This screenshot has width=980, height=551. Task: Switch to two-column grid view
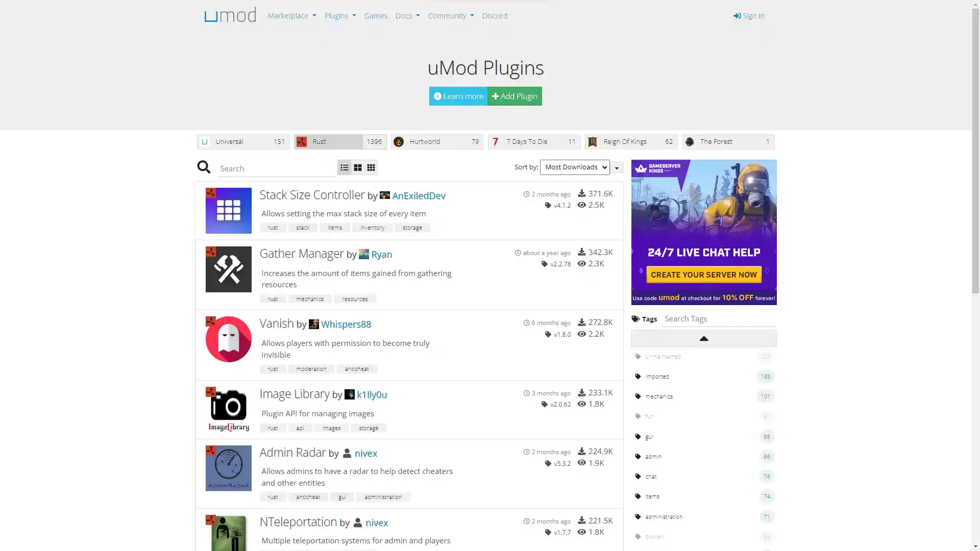(358, 167)
